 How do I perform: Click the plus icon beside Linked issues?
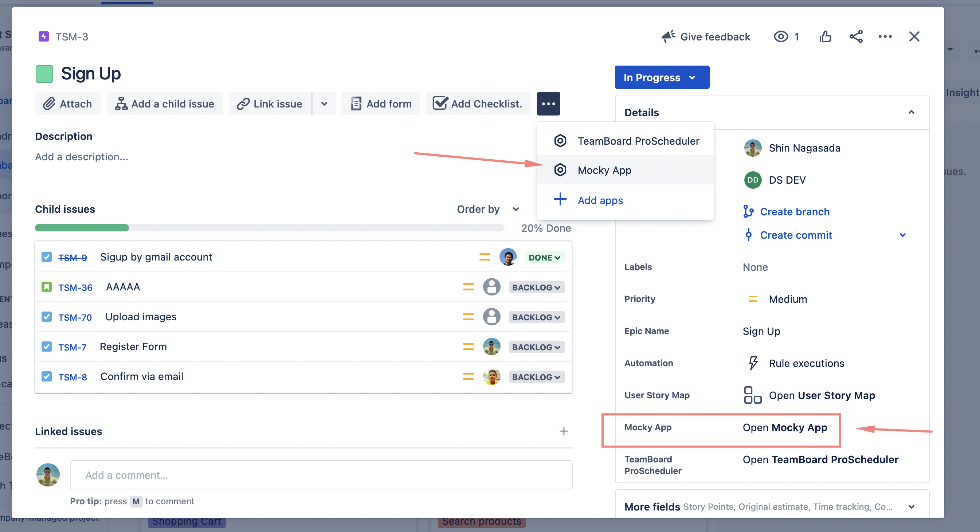564,431
